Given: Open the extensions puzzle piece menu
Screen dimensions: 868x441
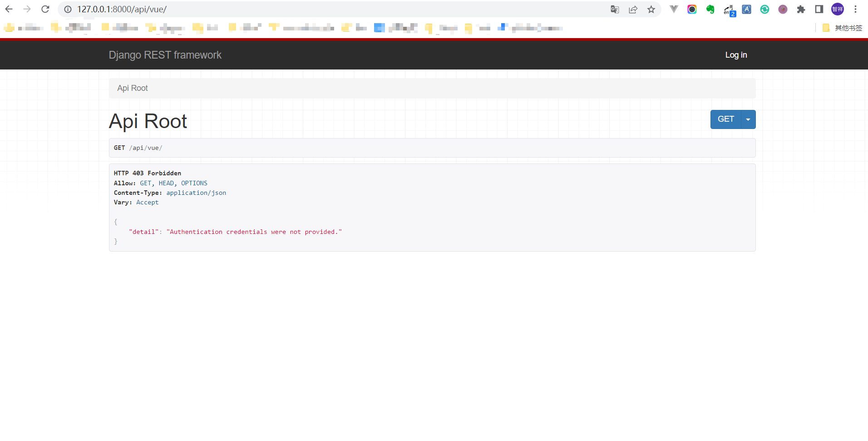Looking at the screenshot, I should tap(801, 9).
